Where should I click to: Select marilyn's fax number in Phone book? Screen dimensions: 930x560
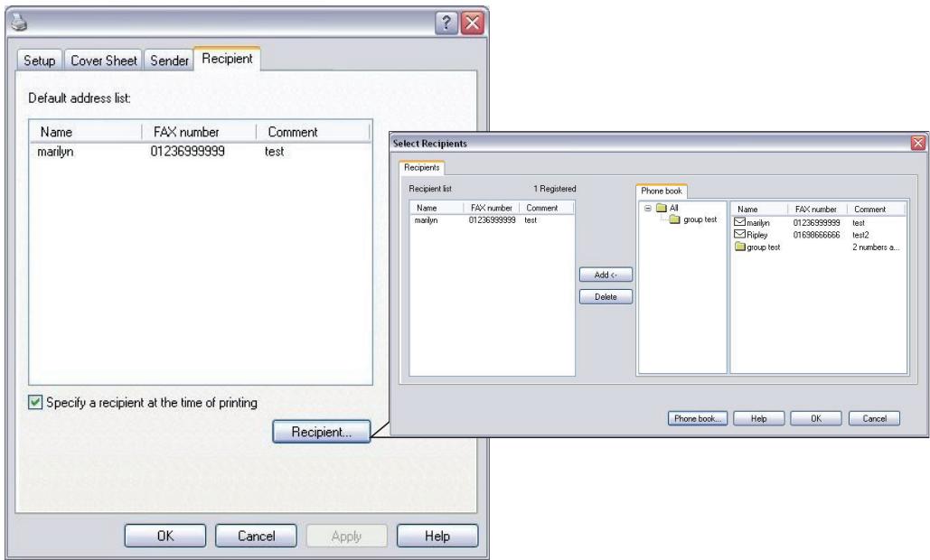point(817,223)
